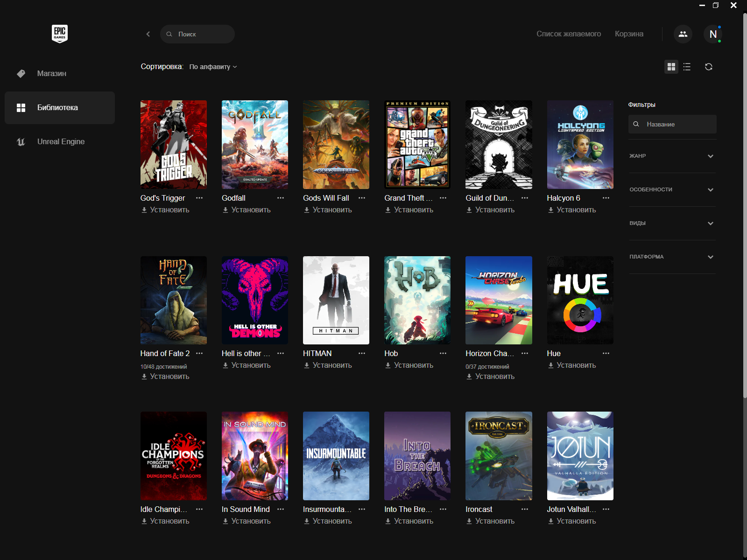Switch to grid view
Viewport: 747px width, 560px height.
[671, 67]
